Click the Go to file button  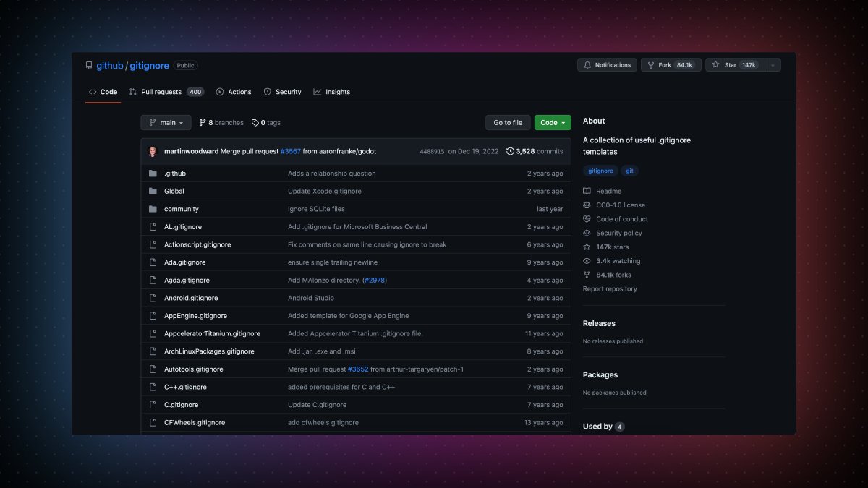[x=507, y=122]
